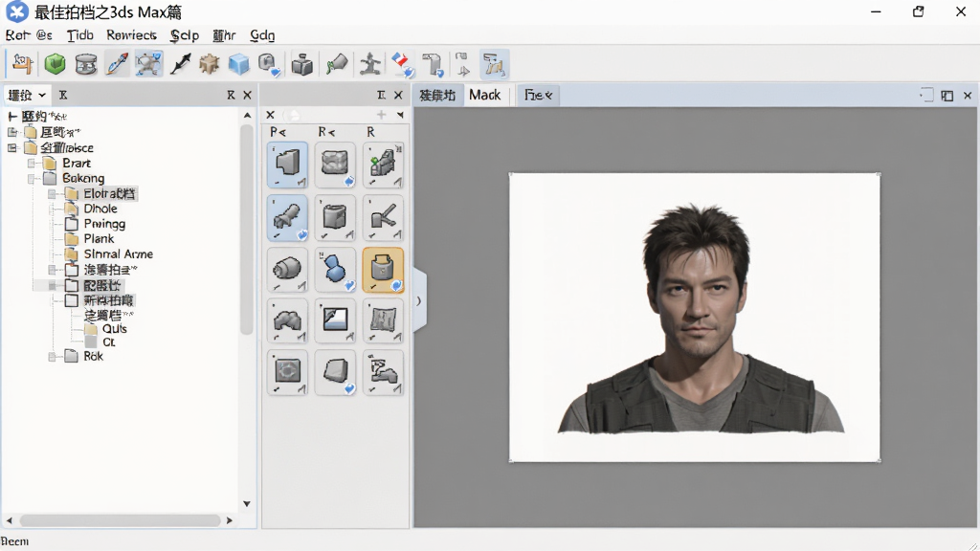Collapse the Elotra folder in tree
Image resolution: width=980 pixels, height=551 pixels.
[53, 194]
